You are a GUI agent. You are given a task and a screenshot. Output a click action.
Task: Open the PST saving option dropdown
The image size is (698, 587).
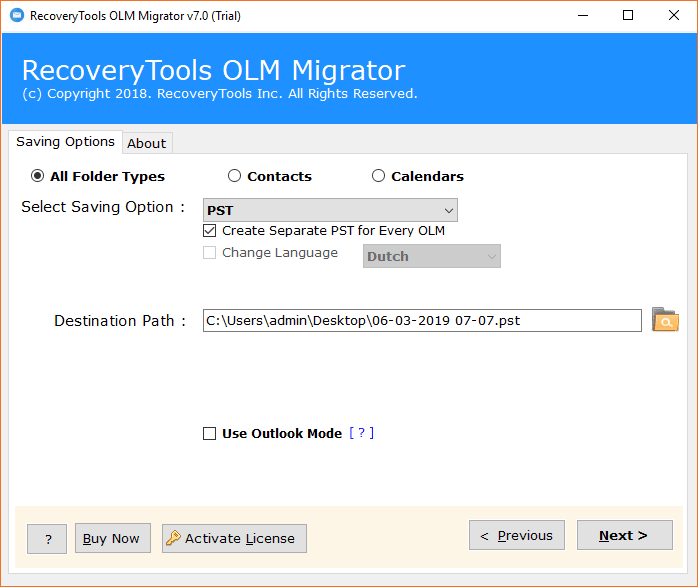330,210
